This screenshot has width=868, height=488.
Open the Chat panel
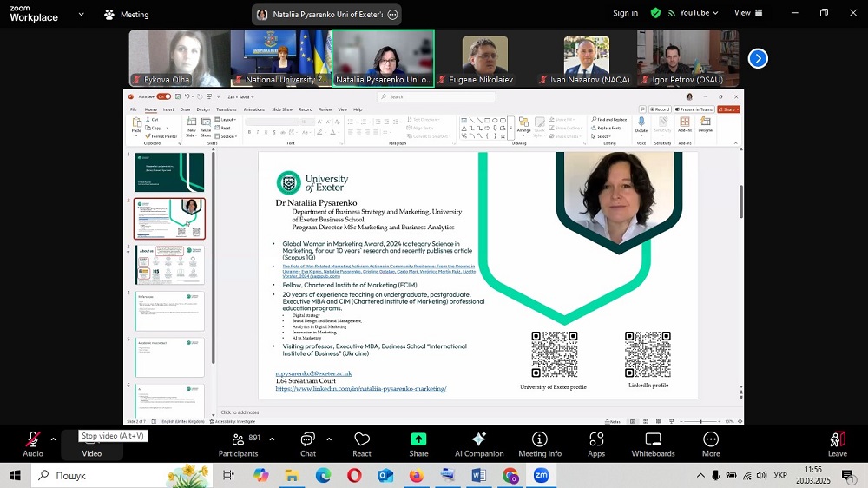[x=308, y=444]
